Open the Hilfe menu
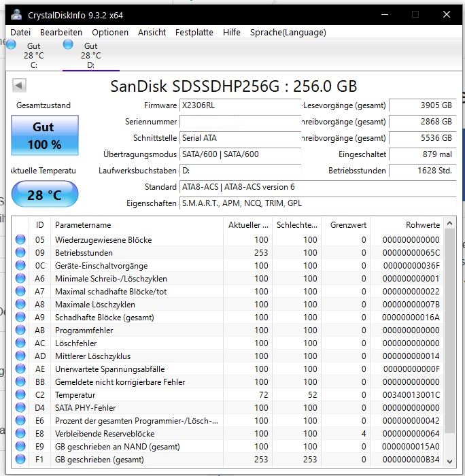The height and width of the screenshot is (476, 465). pyautogui.click(x=232, y=32)
